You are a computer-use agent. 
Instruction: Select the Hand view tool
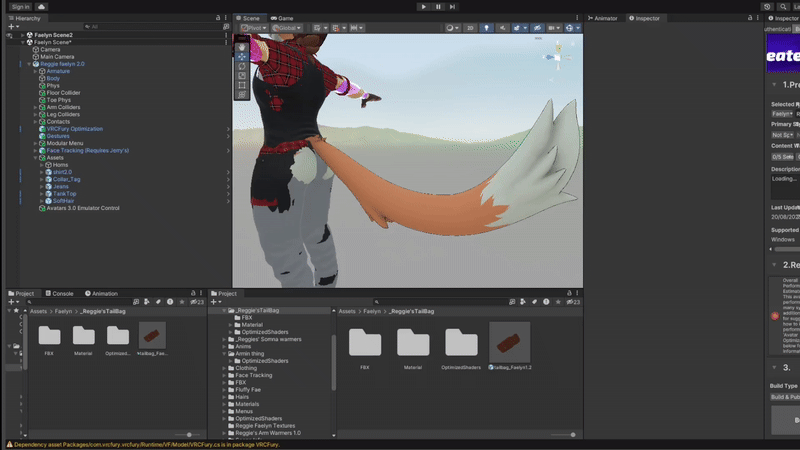tap(242, 47)
